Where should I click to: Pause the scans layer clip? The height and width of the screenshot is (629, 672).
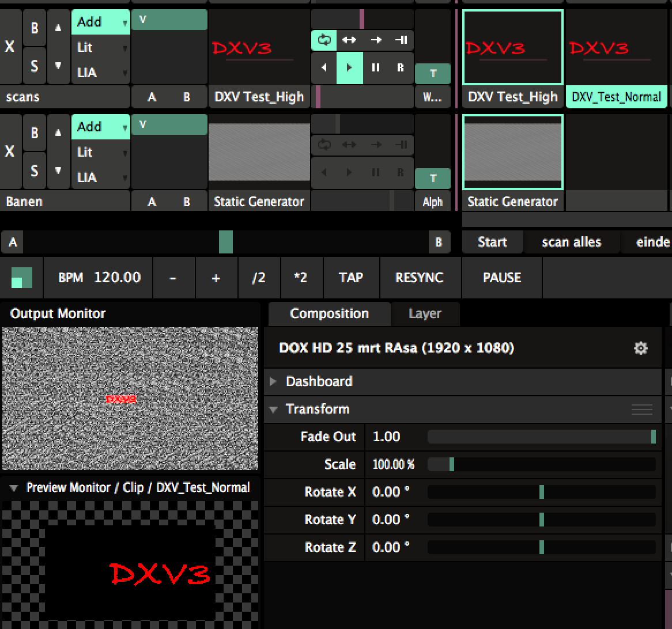point(376,67)
